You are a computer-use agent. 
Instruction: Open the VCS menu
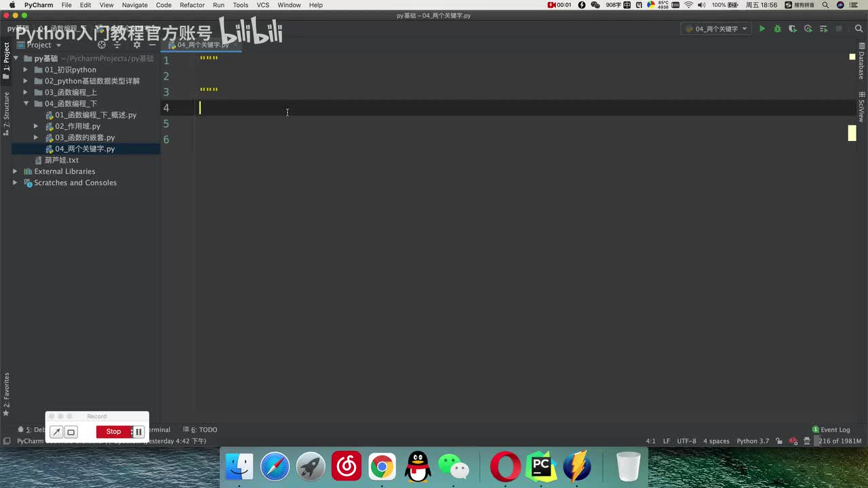(x=262, y=5)
